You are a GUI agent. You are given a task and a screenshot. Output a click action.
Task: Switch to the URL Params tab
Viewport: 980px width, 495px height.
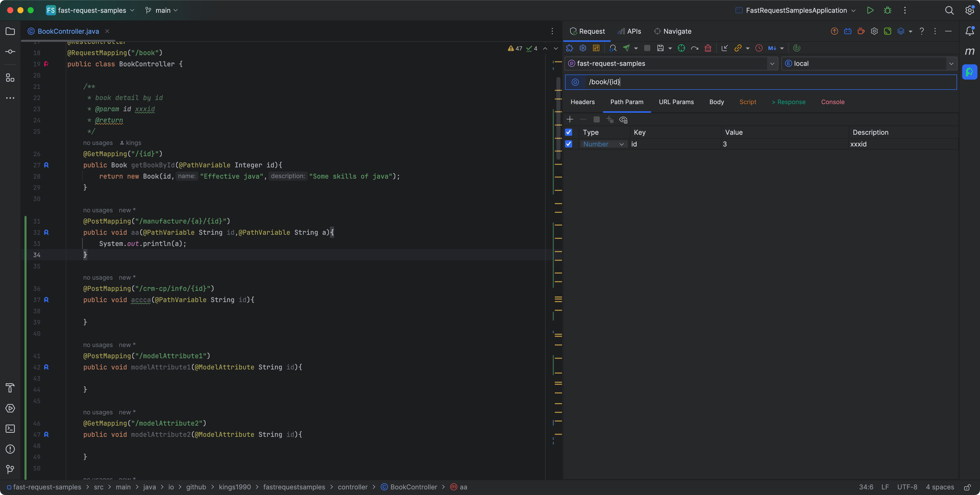click(676, 102)
